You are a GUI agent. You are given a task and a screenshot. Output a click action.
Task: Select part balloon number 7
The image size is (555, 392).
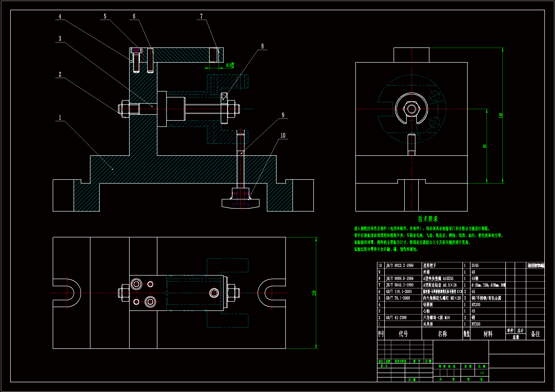[x=201, y=16]
